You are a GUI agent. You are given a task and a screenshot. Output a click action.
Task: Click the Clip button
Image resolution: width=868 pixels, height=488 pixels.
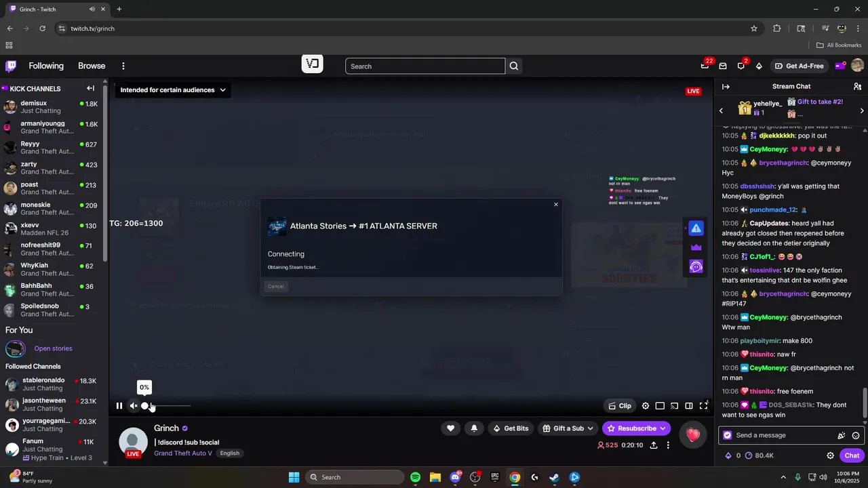tap(620, 406)
